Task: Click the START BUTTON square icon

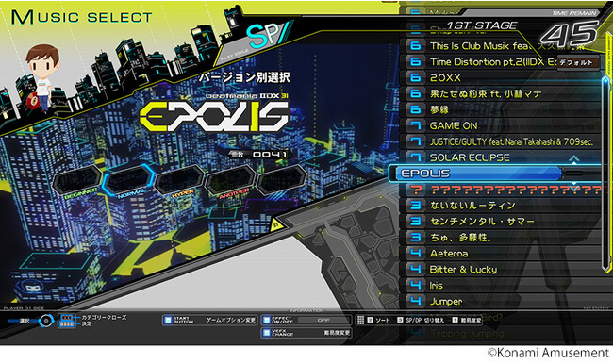Action: pyautogui.click(x=168, y=321)
